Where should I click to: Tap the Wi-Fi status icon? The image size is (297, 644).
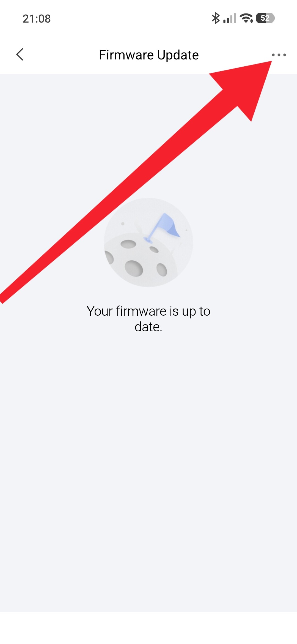(246, 18)
